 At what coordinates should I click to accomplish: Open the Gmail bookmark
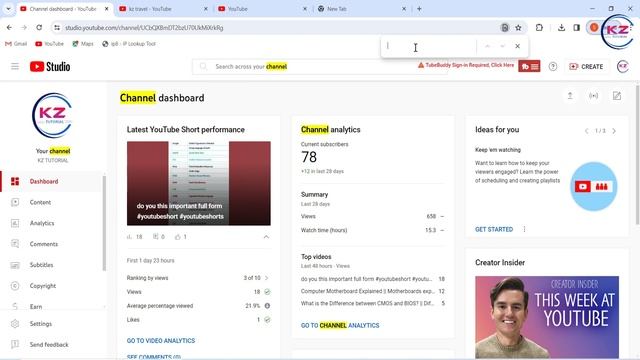[16, 44]
